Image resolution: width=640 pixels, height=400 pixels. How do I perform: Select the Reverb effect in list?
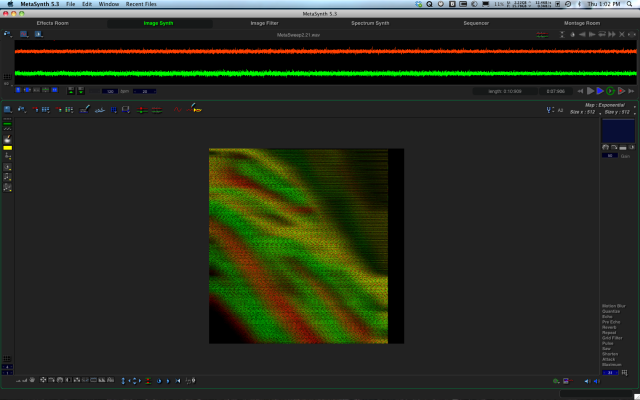click(610, 327)
